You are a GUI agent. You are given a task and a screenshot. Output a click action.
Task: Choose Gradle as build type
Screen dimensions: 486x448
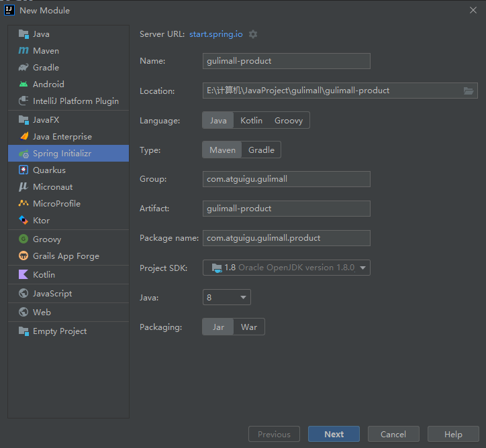(x=261, y=150)
